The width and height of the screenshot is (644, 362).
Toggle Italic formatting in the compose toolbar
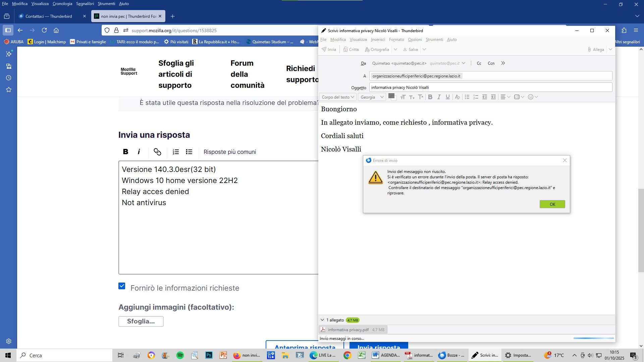(439, 97)
